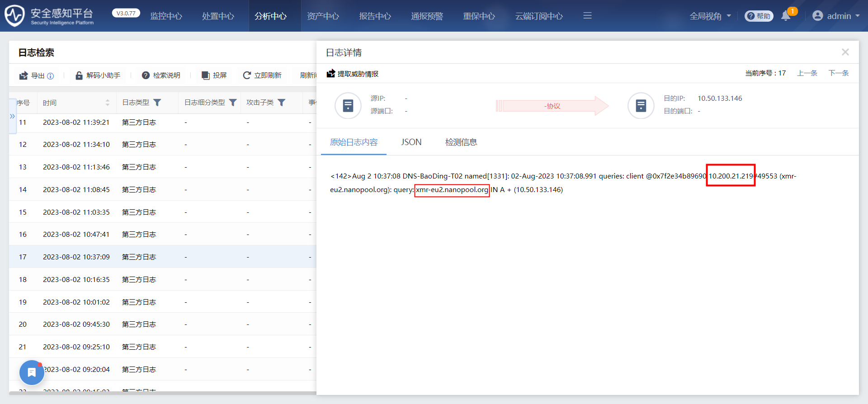Select log row 17 at 10:37:09
The width and height of the screenshot is (868, 404).
coord(163,257)
